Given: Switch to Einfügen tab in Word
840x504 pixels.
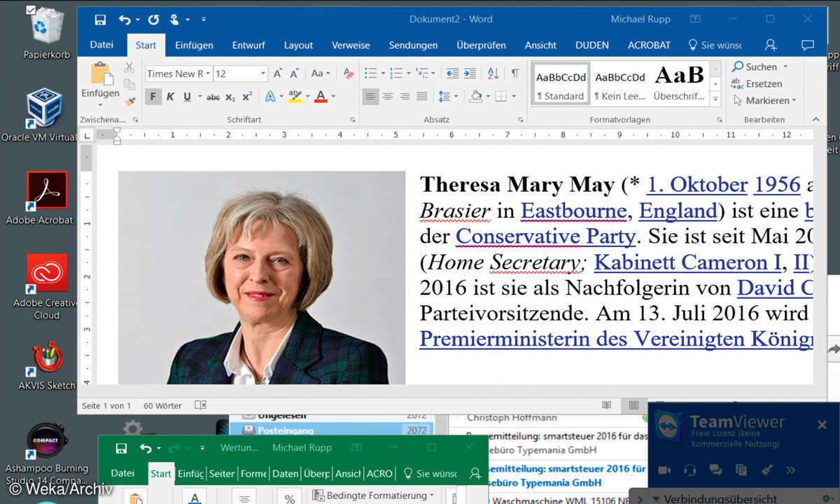Looking at the screenshot, I should [x=194, y=45].
